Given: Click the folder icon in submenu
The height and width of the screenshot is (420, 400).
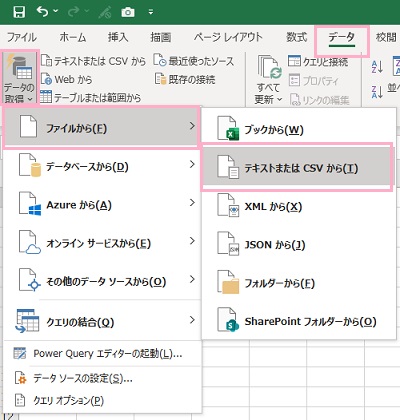Looking at the screenshot, I should click(228, 282).
